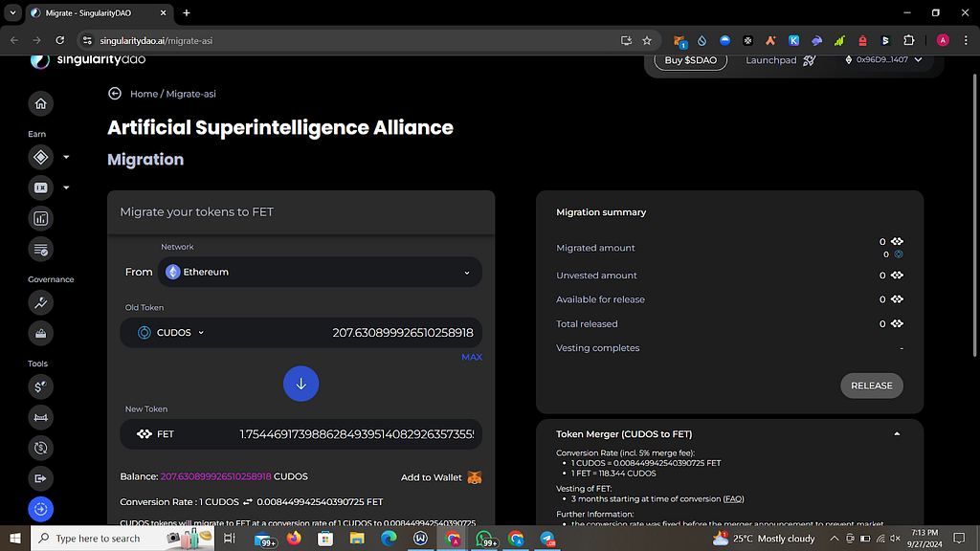Click the blue down-arrow swap button
This screenshot has height=551, width=980.
(301, 384)
